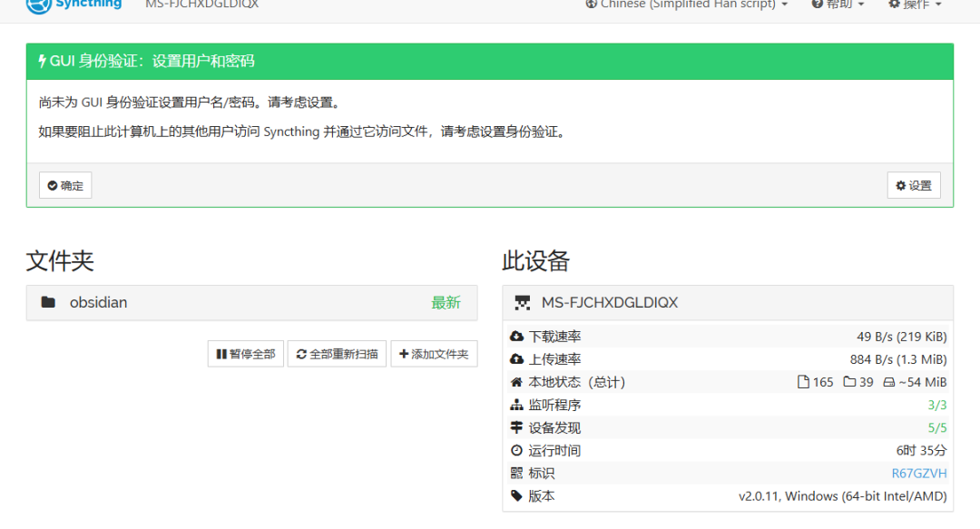Click the 下载速率 label
Image resolution: width=980 pixels, height=529 pixels.
(x=555, y=337)
